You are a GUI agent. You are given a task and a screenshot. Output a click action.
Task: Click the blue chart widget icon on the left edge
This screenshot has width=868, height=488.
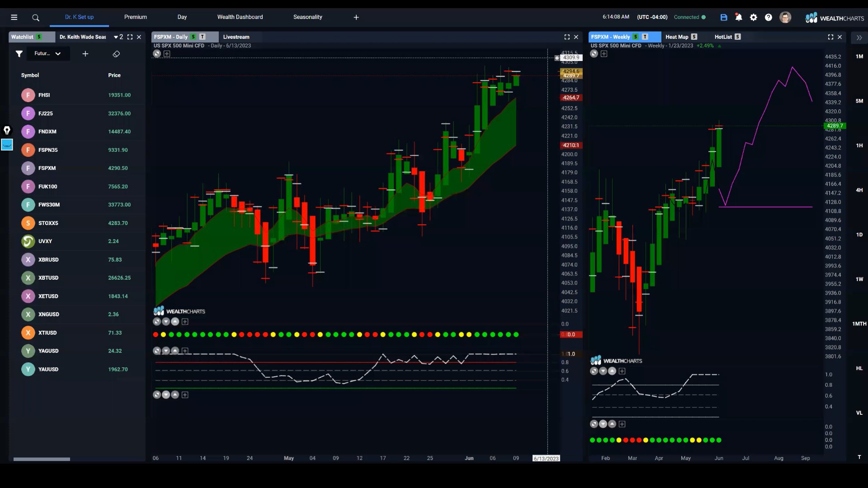click(7, 145)
